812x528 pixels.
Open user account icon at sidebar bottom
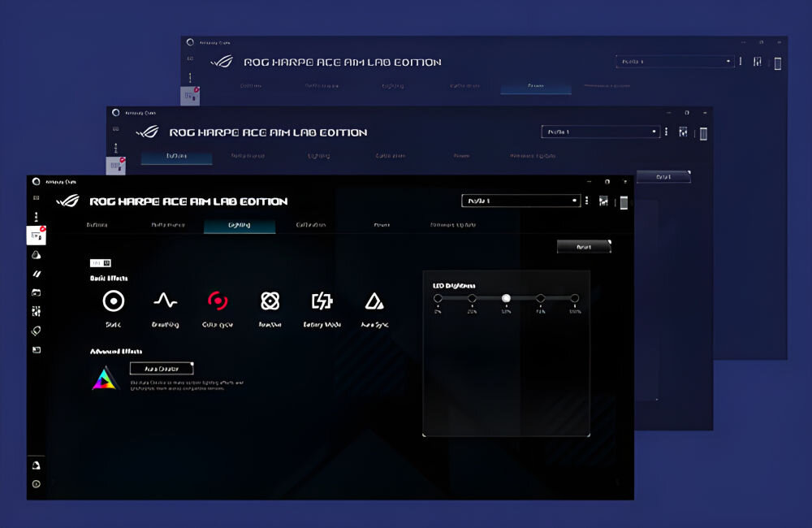pos(37,465)
